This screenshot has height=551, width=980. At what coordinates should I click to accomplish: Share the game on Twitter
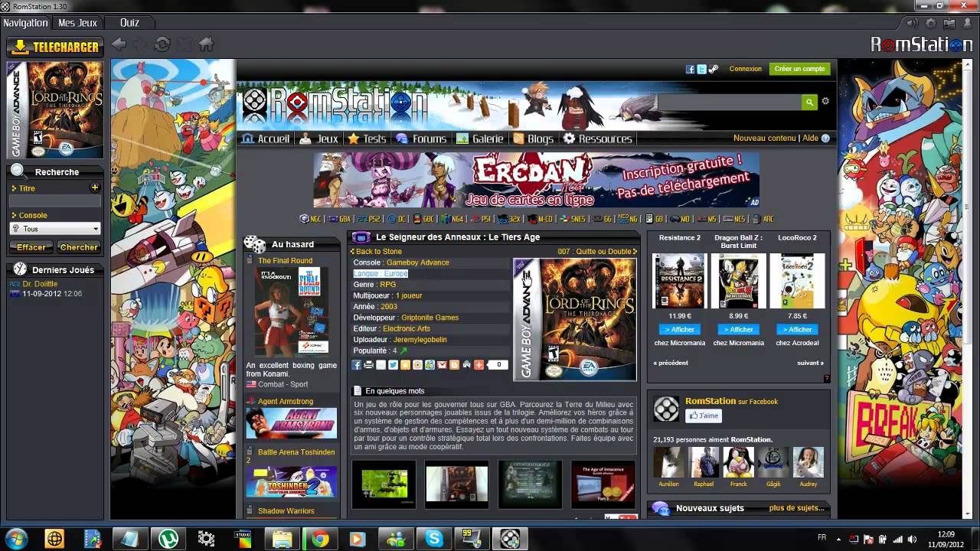(x=393, y=365)
